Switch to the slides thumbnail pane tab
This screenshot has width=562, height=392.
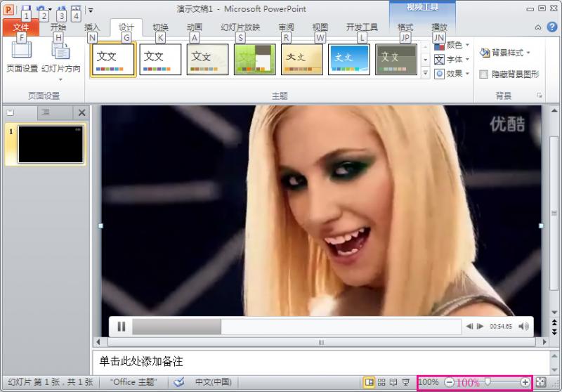tap(11, 113)
